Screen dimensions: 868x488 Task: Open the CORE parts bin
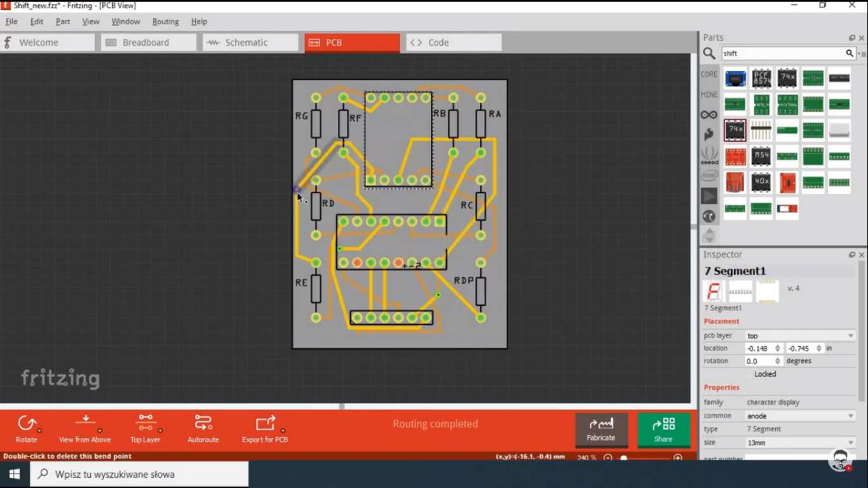pyautogui.click(x=709, y=74)
